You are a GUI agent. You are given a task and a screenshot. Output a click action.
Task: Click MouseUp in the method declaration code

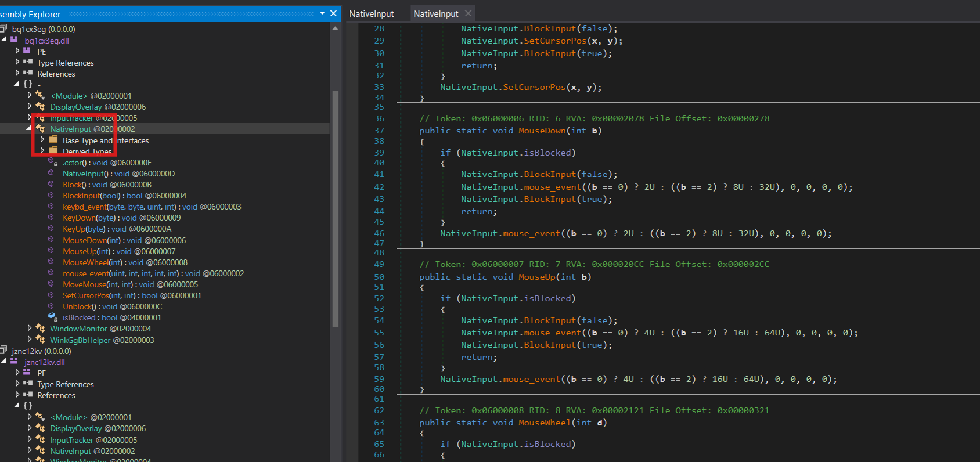(x=537, y=277)
